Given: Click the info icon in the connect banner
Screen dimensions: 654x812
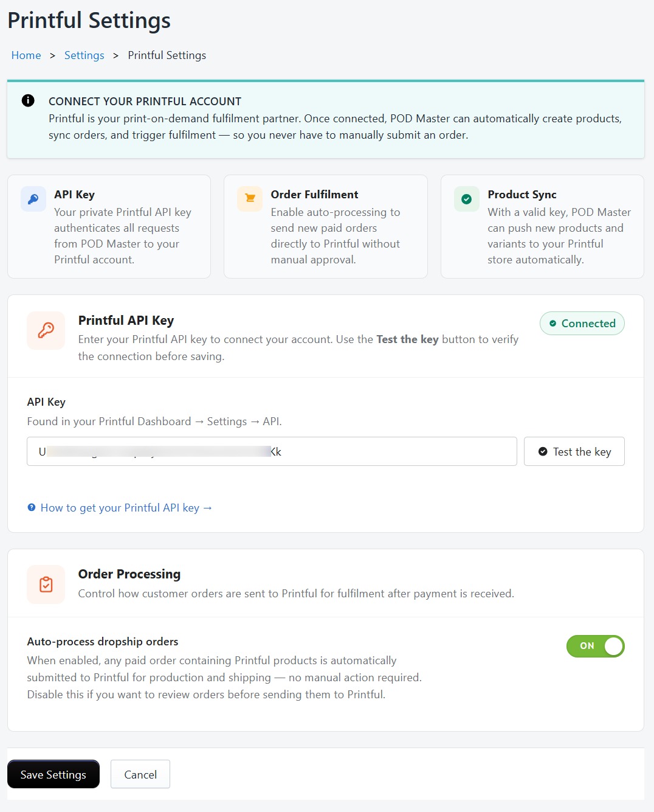Looking at the screenshot, I should tap(27, 101).
